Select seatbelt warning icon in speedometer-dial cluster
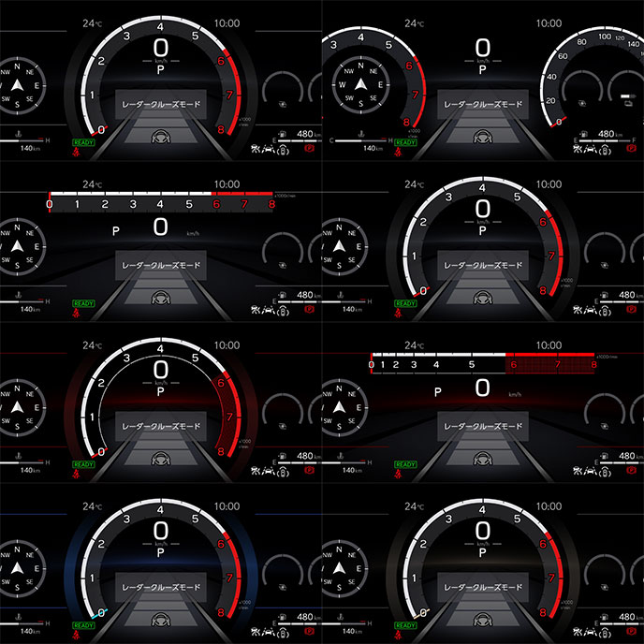644x644 pixels. (398, 153)
